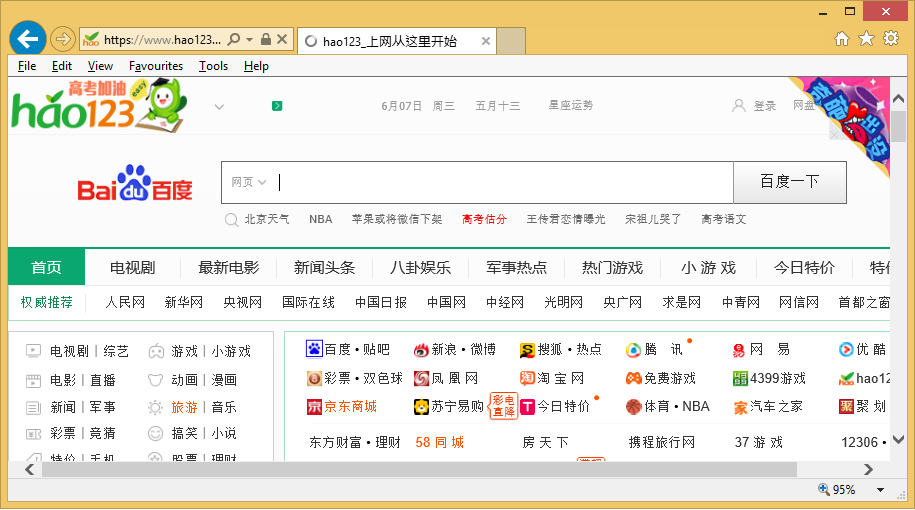The height and width of the screenshot is (510, 915).
Task: Open the Edit menu
Action: point(62,66)
